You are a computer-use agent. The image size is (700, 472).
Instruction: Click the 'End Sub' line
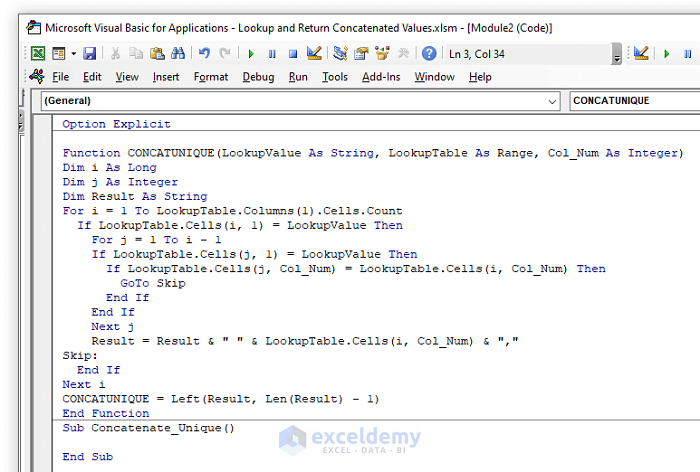(88, 456)
